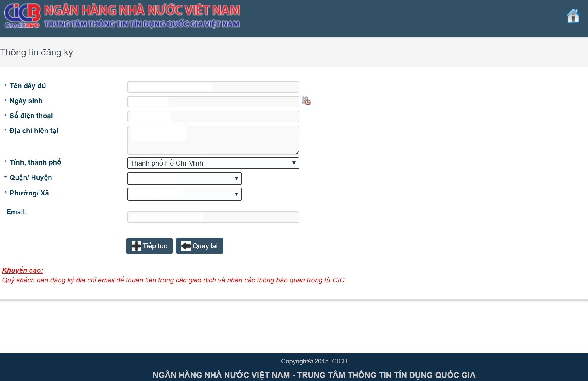588x381 pixels.
Task: Click the Quay lại button
Action: click(199, 246)
